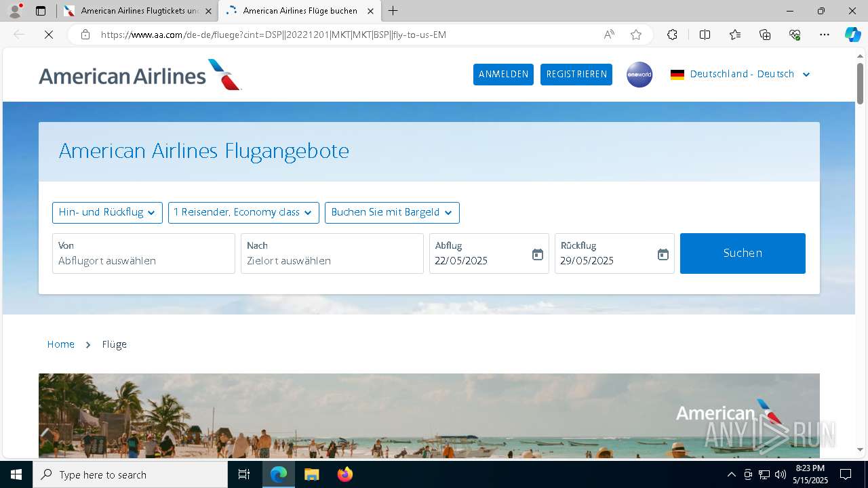
Task: Click the American Airlines Flugangebote heading
Action: [x=204, y=150]
